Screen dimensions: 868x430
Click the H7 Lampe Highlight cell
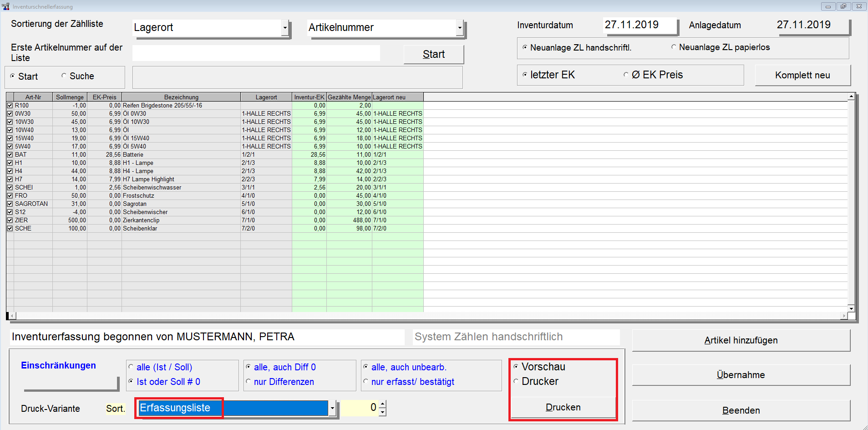pos(181,179)
